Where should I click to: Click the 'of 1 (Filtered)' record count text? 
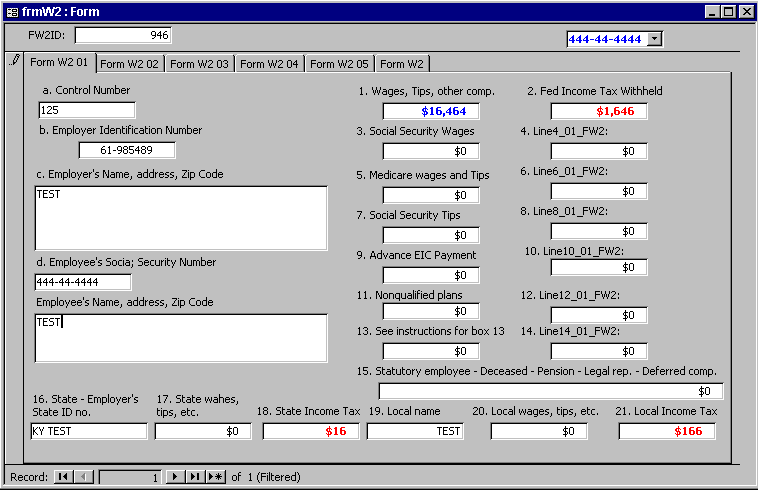coord(266,477)
